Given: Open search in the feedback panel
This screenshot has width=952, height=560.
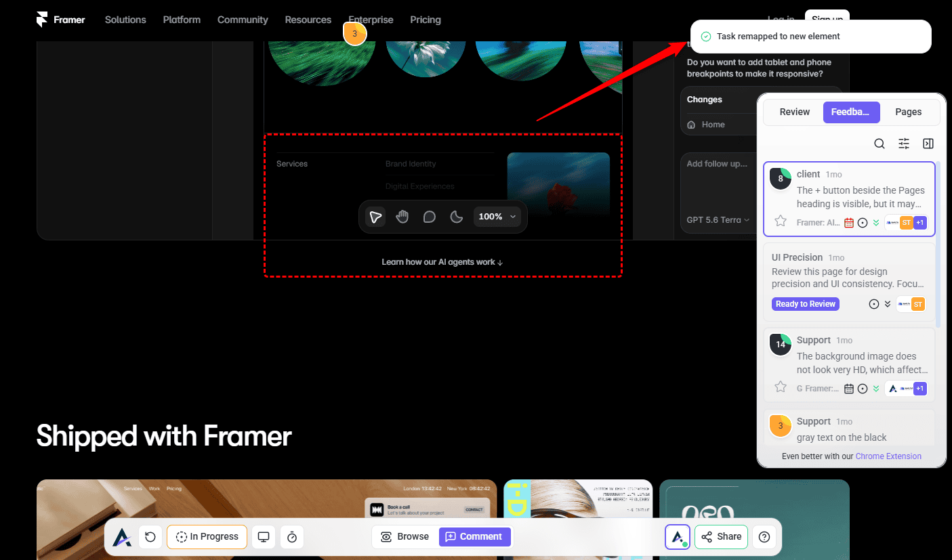Looking at the screenshot, I should (x=879, y=144).
